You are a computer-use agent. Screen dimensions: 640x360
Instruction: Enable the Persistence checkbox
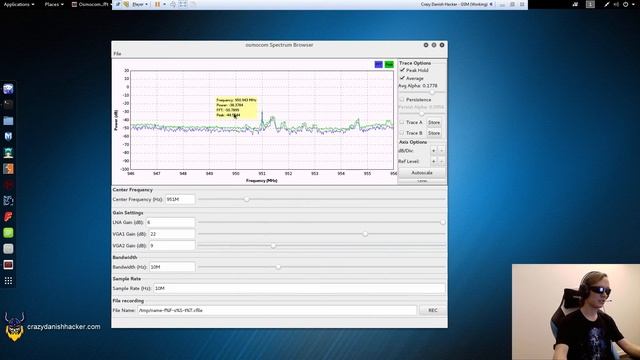point(402,100)
